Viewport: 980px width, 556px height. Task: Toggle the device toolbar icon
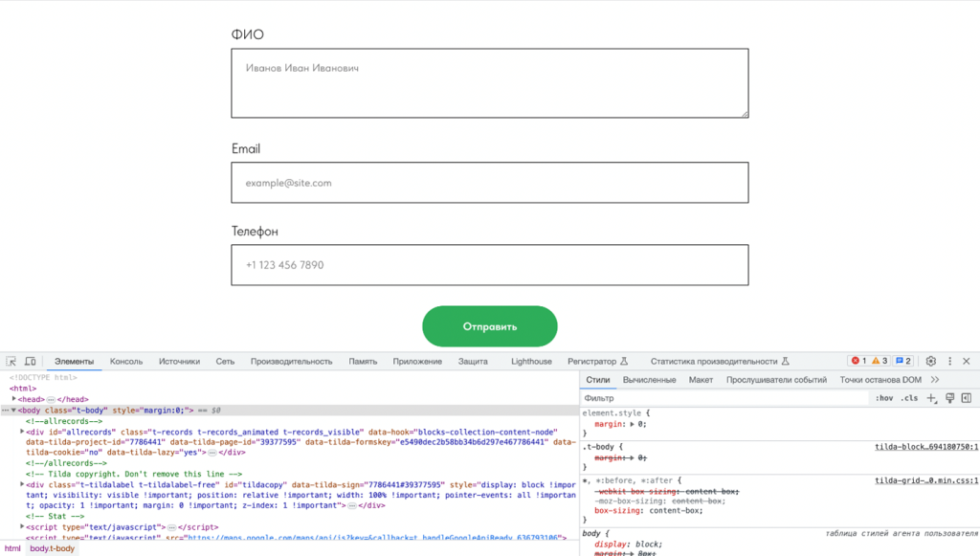pos(30,361)
